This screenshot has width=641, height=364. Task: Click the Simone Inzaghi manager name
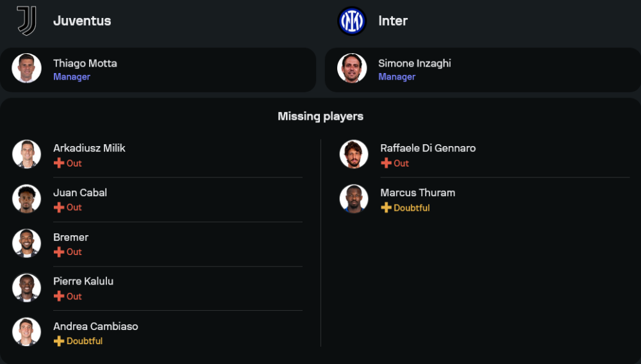414,63
